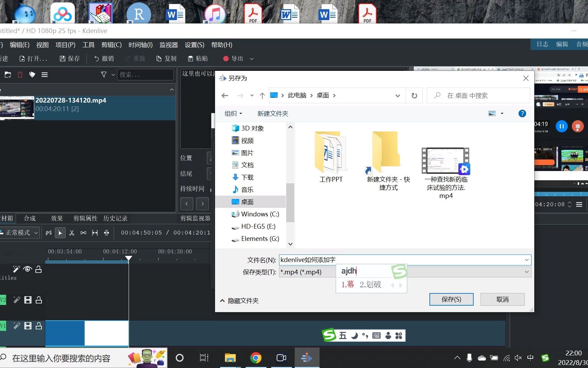Click the 撤销 (undo) toolbar icon
The image size is (588, 368).
[x=104, y=58]
